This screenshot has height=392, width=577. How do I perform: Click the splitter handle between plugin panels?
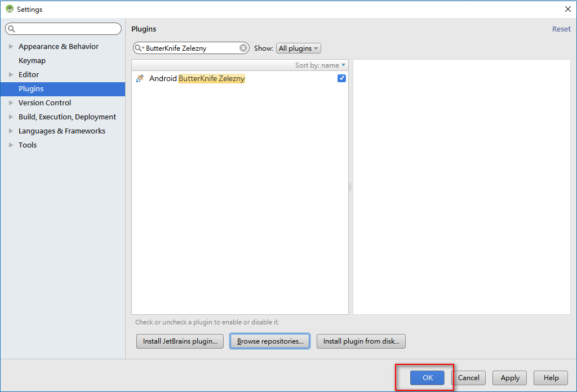pos(350,187)
